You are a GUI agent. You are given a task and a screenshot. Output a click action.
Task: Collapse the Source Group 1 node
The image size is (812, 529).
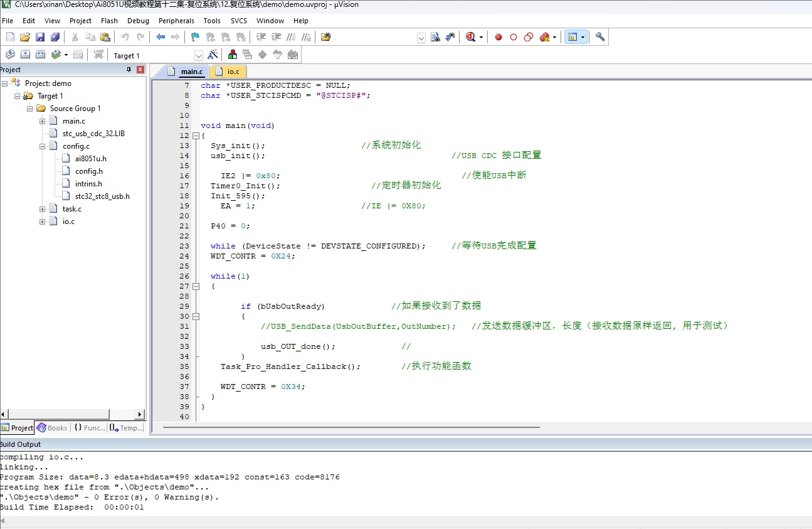point(29,109)
